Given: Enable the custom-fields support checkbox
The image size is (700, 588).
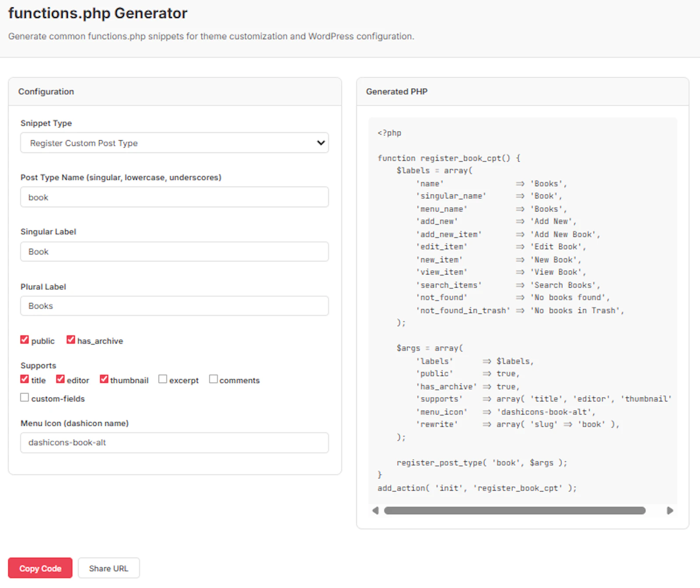Looking at the screenshot, I should [x=24, y=398].
